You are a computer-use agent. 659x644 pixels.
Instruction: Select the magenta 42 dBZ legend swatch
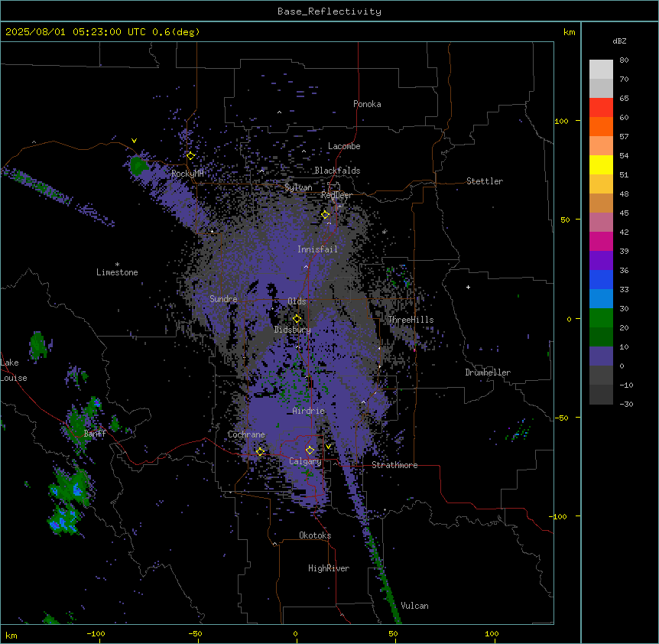pos(601,241)
